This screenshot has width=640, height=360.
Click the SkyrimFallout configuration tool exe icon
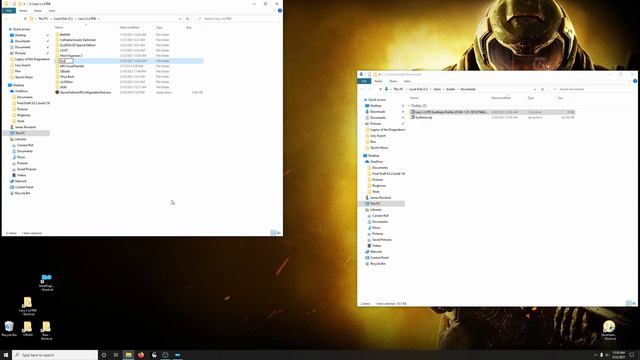[57, 92]
